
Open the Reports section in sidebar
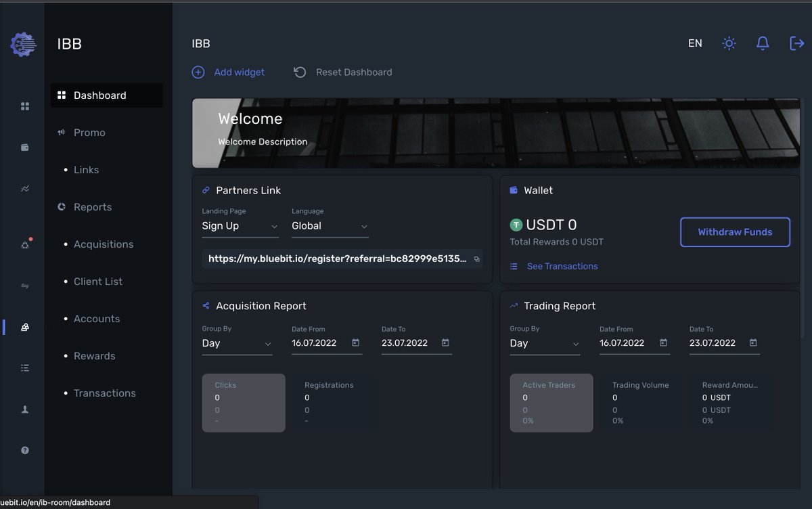(91, 206)
